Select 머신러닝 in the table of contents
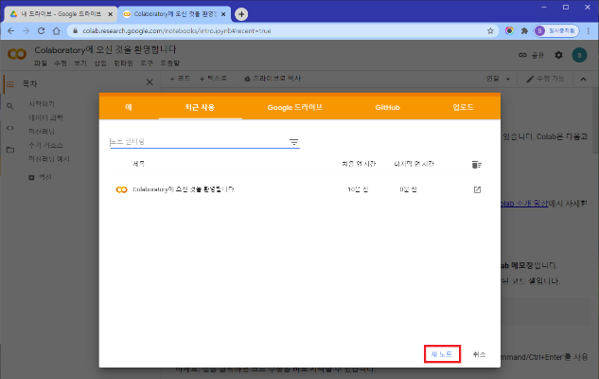Viewport: 599px width, 379px height. point(42,131)
